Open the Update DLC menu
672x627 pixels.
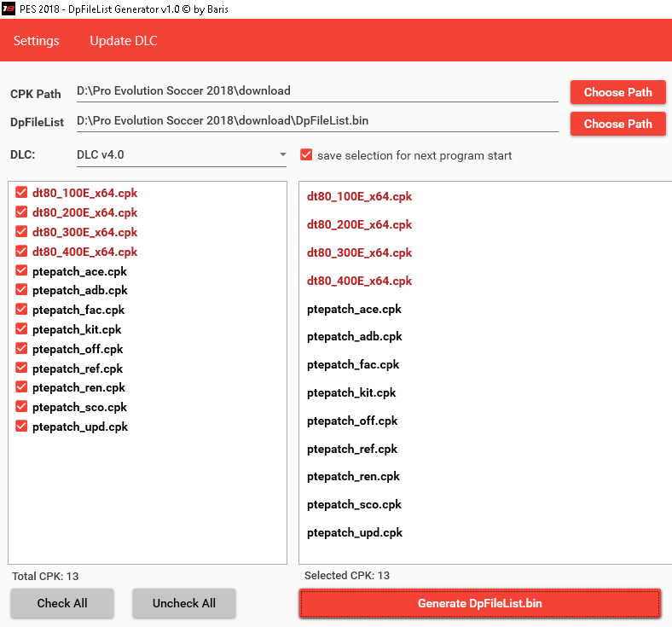coord(124,41)
